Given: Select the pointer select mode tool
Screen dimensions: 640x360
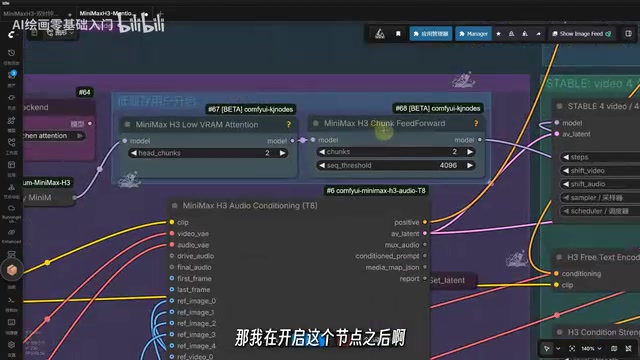Looking at the screenshot, I should (x=547, y=349).
